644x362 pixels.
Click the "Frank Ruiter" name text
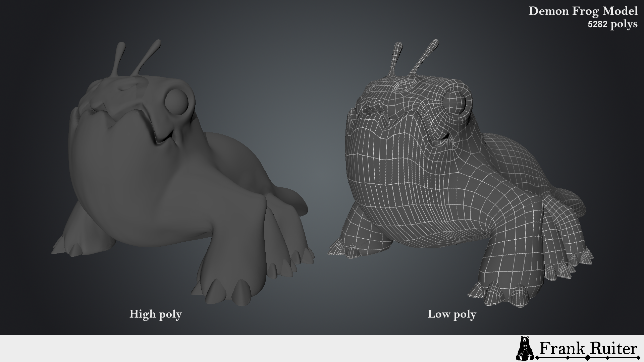(x=588, y=349)
